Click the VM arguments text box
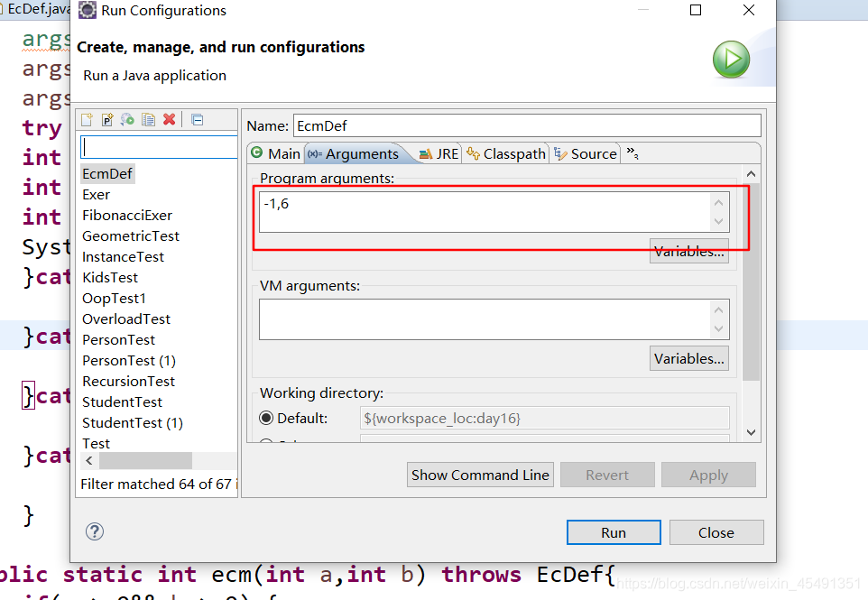Viewport: 868px width, 600px height. [x=485, y=319]
